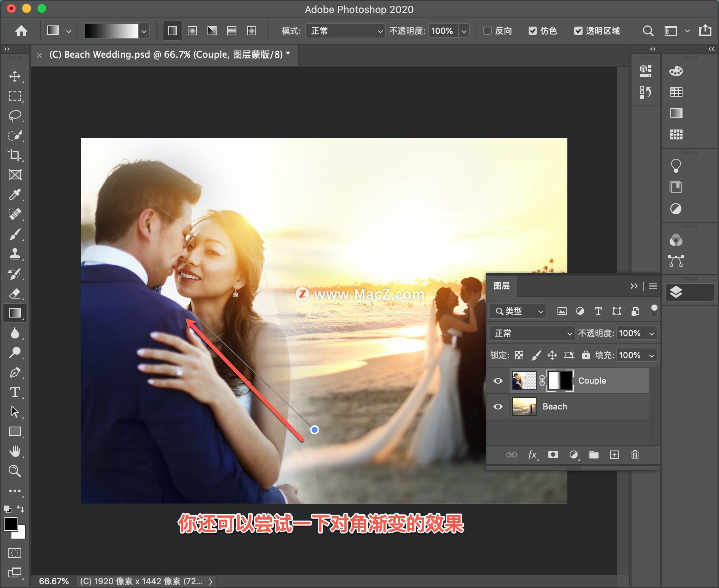Select the Move tool

pyautogui.click(x=15, y=76)
